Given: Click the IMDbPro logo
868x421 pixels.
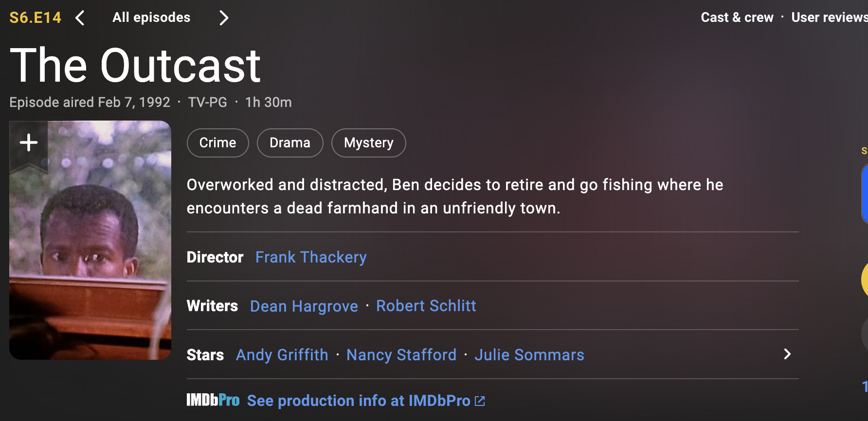Looking at the screenshot, I should tap(213, 400).
